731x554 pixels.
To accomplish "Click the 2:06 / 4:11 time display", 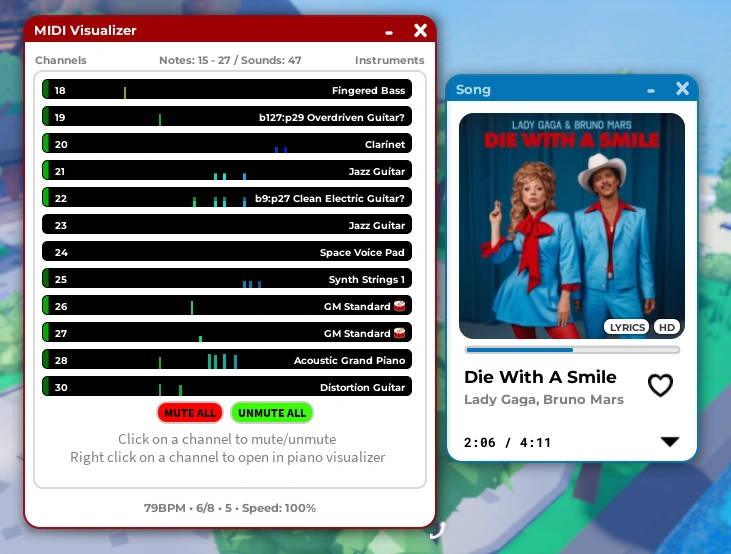I will (x=507, y=442).
